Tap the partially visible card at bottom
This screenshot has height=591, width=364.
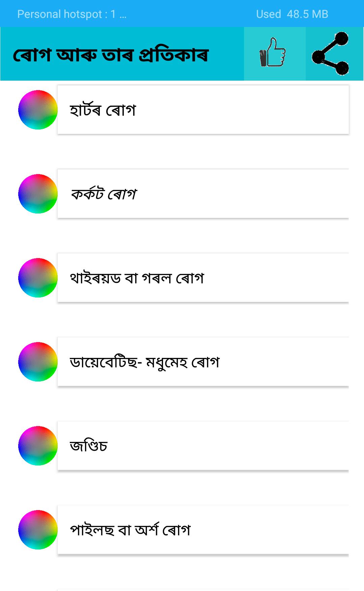tap(203, 590)
